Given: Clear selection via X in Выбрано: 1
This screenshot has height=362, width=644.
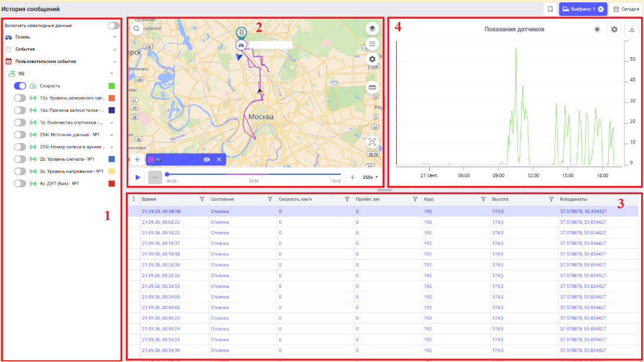Looking at the screenshot, I should pyautogui.click(x=600, y=9).
